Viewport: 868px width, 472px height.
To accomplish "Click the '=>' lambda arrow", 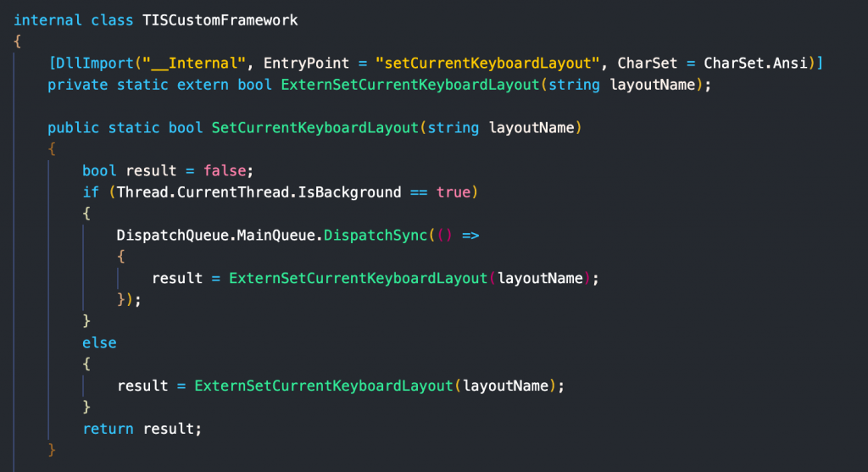I will pyautogui.click(x=470, y=236).
